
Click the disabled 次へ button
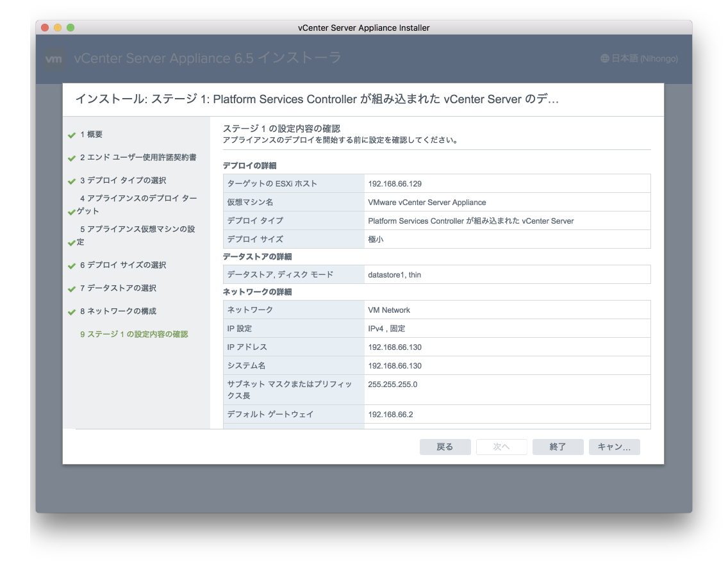pyautogui.click(x=501, y=447)
